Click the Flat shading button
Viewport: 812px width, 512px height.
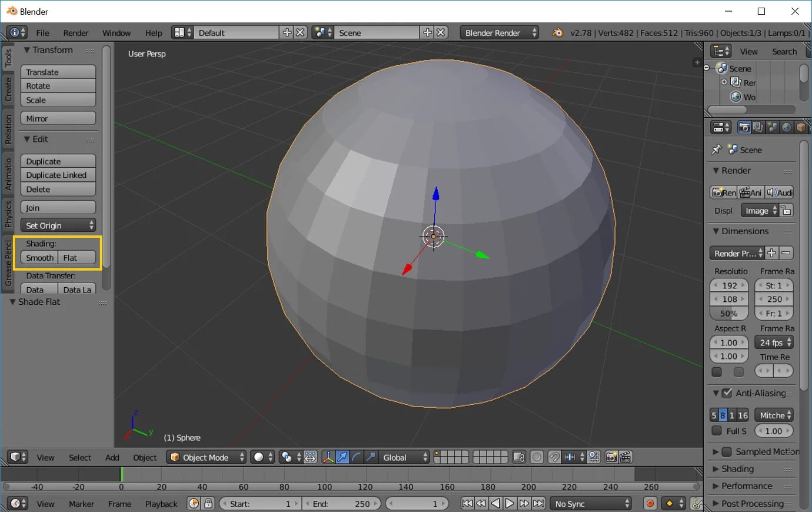point(77,258)
